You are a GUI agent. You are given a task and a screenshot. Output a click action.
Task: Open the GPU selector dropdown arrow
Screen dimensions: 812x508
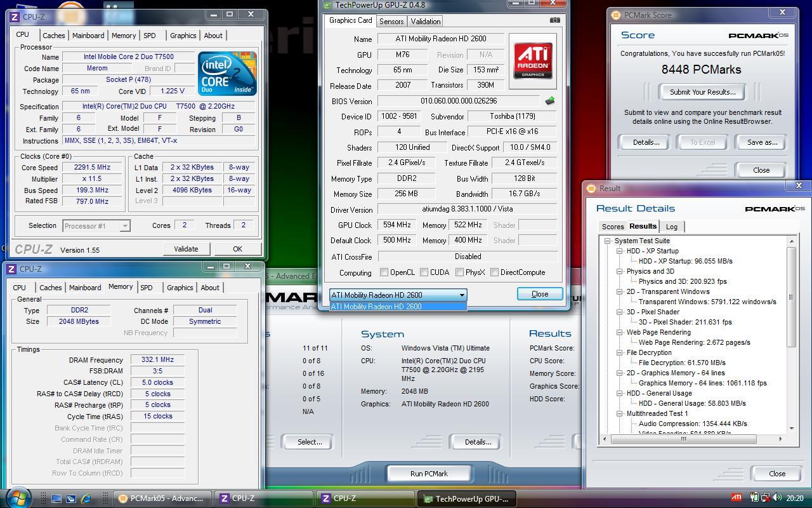pos(462,295)
